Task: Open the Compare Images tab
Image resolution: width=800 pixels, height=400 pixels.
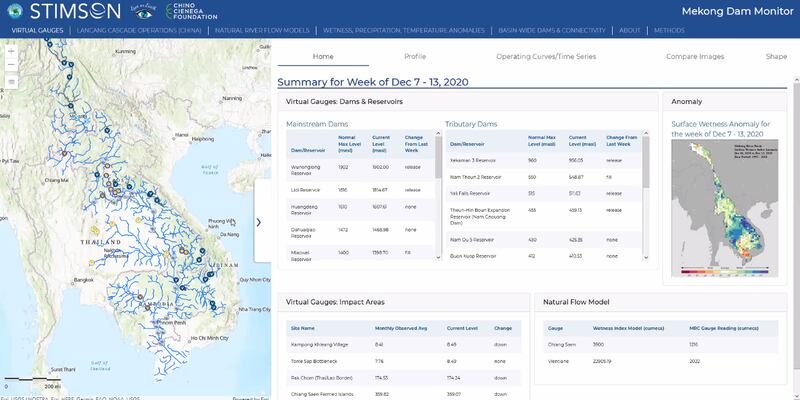Action: click(695, 57)
